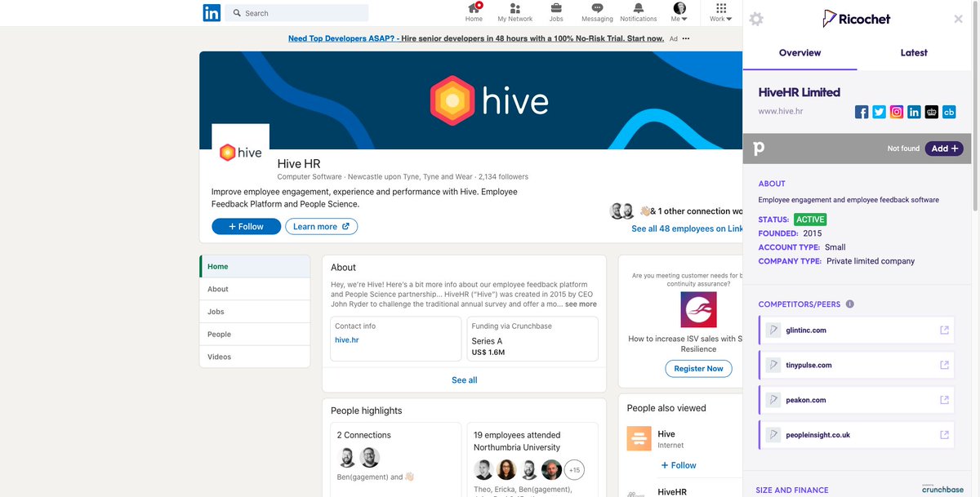Select Jobs in company side menu

click(x=255, y=312)
